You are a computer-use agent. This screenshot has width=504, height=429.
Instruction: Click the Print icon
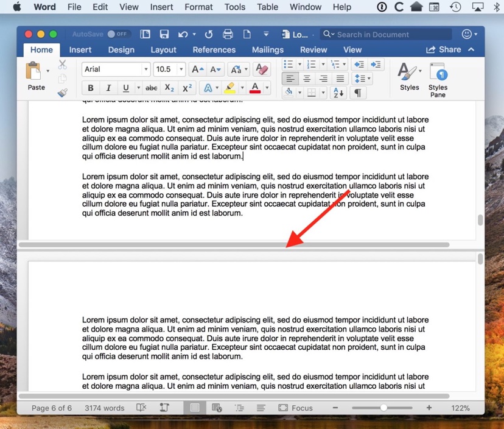[228, 34]
